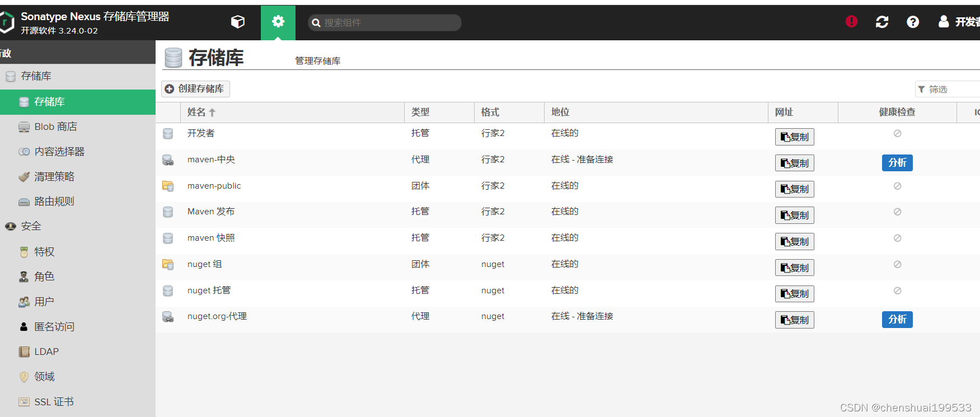Click 分析 for maven-中央 health check
Viewport: 980px width, 417px height.
point(897,163)
